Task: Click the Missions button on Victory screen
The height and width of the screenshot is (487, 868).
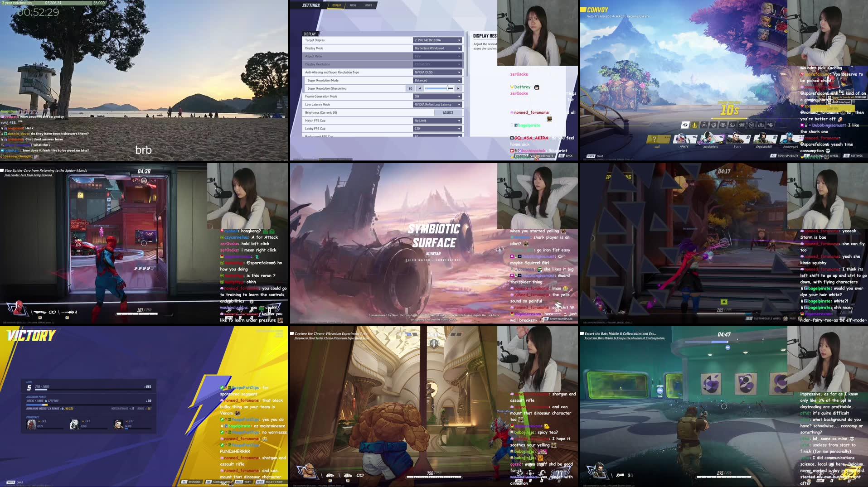Action: [192, 482]
